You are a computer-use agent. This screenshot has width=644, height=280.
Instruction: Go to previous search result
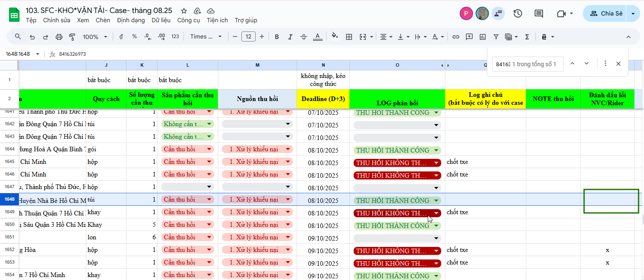[572, 63]
